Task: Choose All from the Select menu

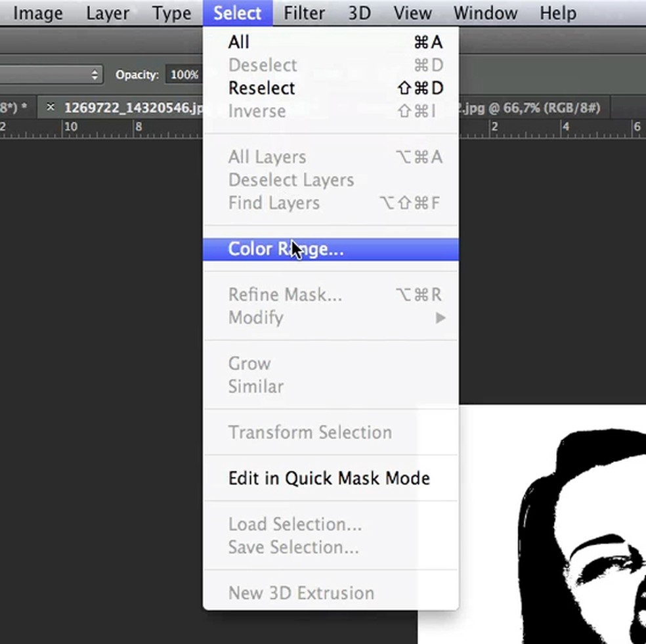Action: coord(331,42)
